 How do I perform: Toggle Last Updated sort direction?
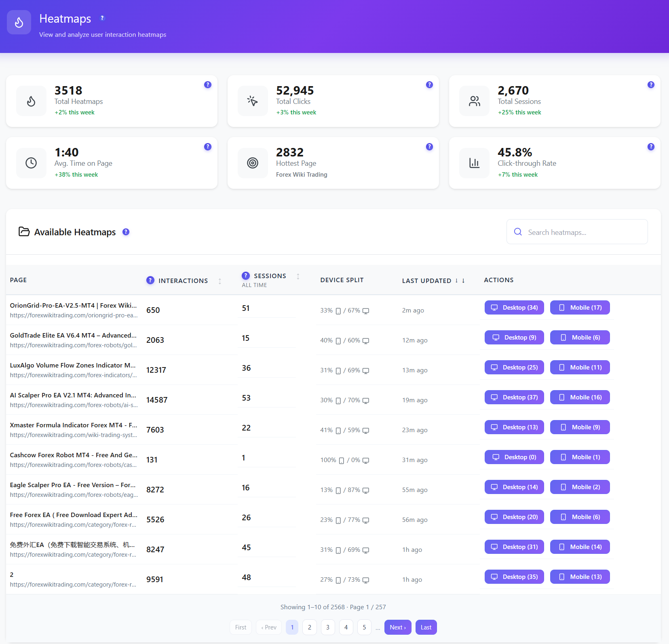click(460, 281)
